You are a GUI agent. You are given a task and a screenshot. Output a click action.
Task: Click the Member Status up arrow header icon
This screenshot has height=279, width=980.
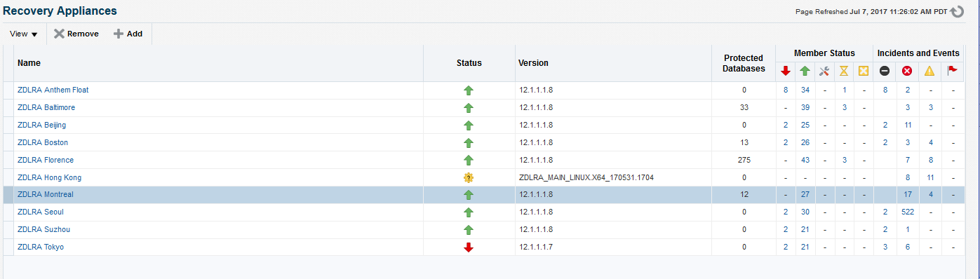[805, 71]
